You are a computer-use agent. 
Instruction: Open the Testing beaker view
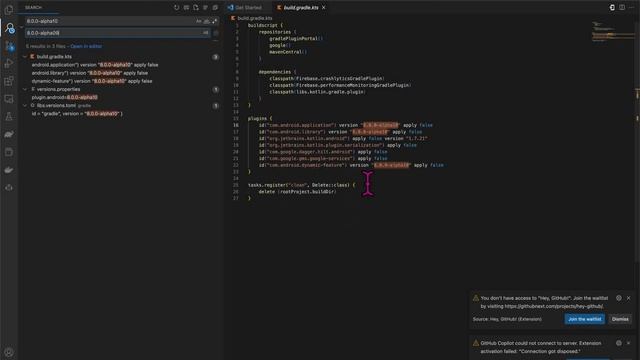click(x=9, y=117)
